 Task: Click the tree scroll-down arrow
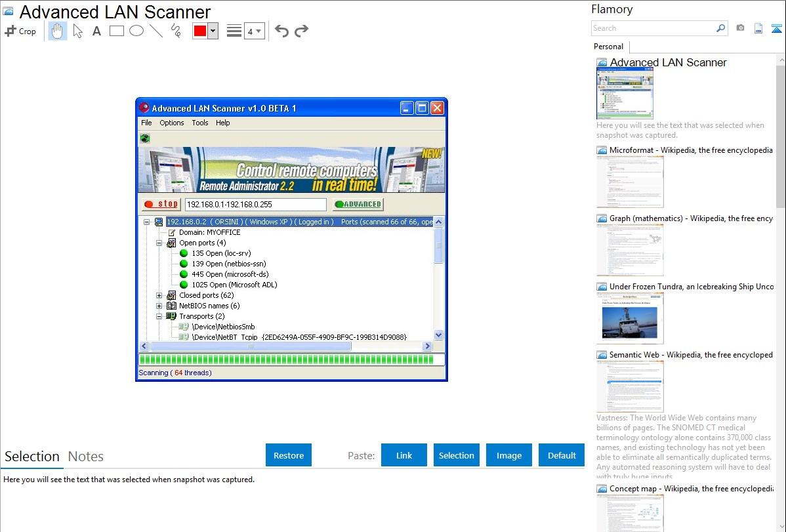click(439, 335)
